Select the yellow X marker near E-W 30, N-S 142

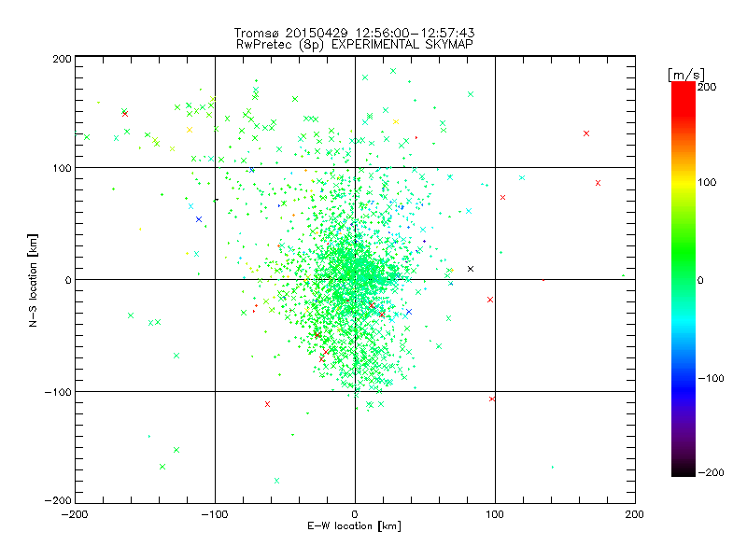(395, 122)
